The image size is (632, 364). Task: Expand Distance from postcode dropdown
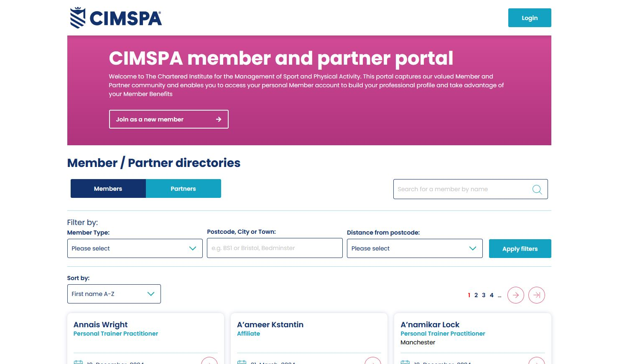(414, 248)
